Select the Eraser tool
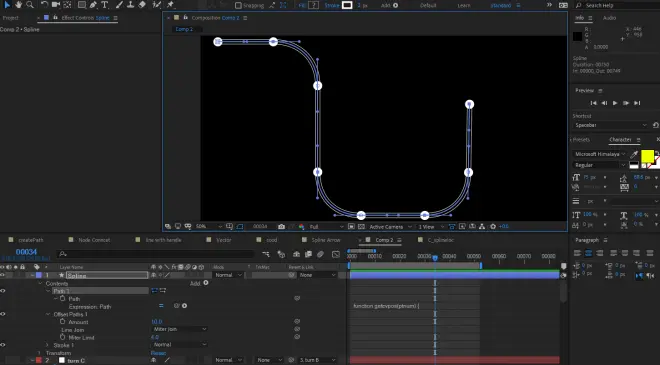This screenshot has height=365, width=660. click(142, 5)
